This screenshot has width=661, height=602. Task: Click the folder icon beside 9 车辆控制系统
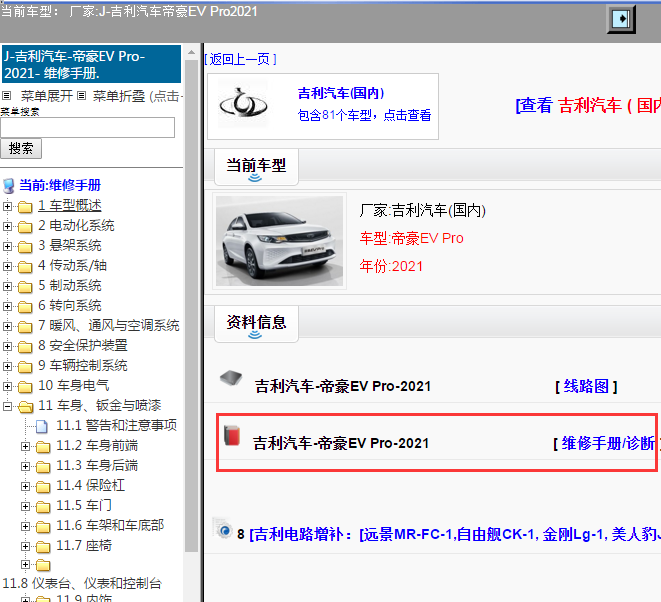click(25, 366)
